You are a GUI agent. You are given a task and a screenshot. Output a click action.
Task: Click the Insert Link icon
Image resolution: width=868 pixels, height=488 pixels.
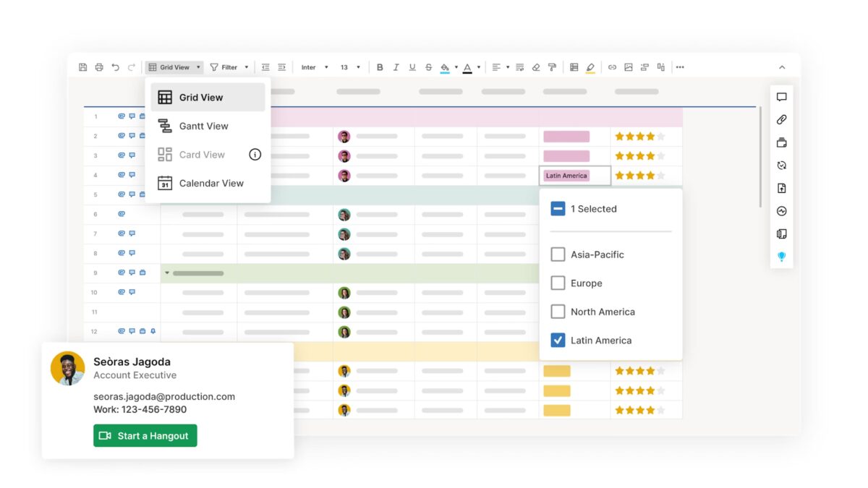pyautogui.click(x=613, y=67)
